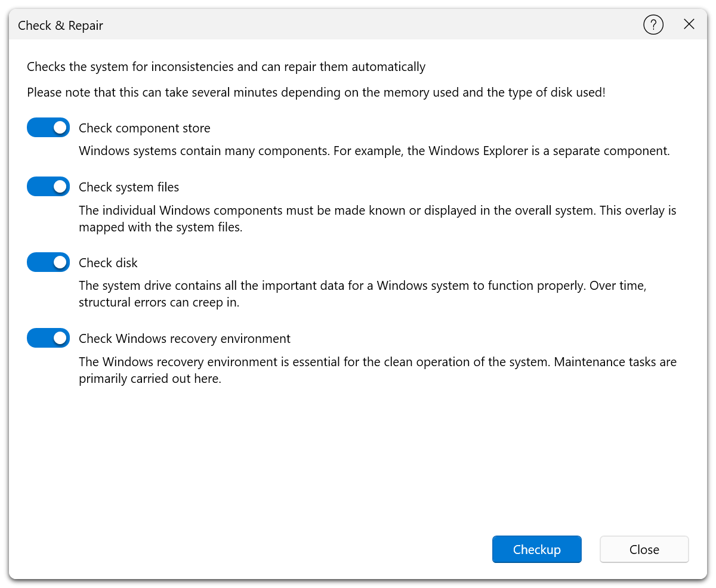716x588 pixels.
Task: Turn off the Check system files switch
Action: coord(48,187)
